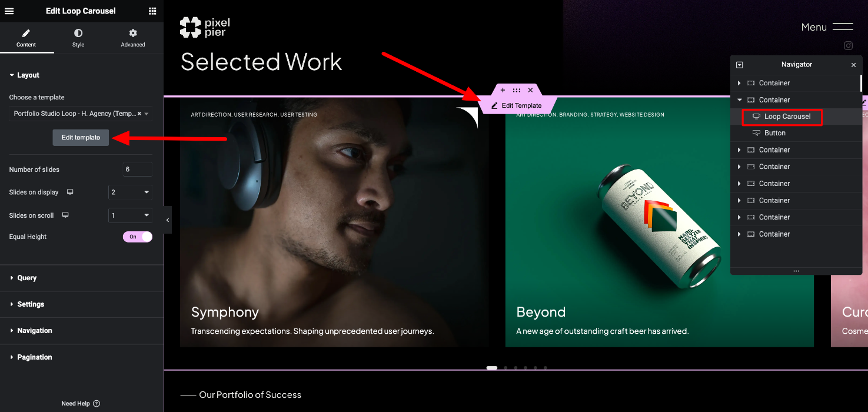Open the hamburger menu in the Elementor panel
The image size is (868, 412).
(x=9, y=11)
